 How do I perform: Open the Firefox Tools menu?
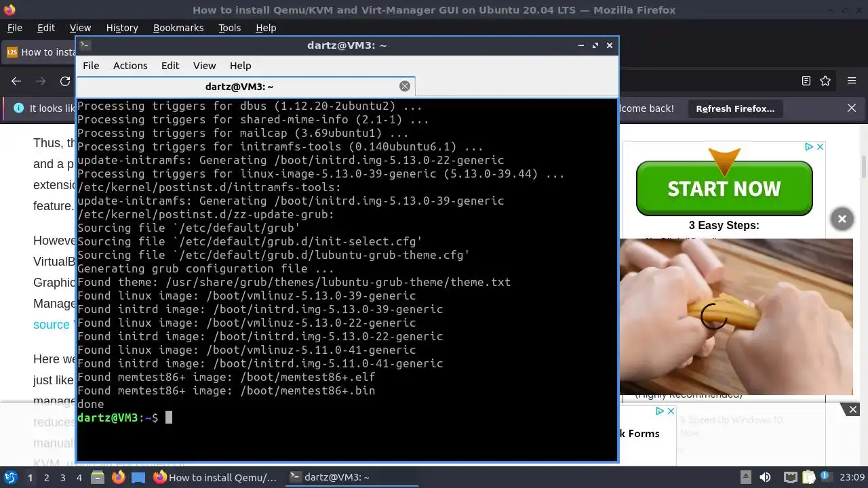229,28
